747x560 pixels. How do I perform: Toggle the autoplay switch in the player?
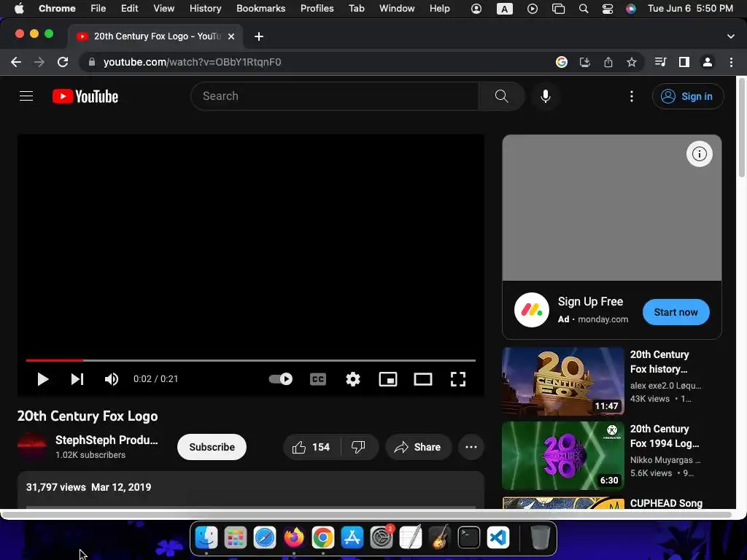tap(281, 379)
